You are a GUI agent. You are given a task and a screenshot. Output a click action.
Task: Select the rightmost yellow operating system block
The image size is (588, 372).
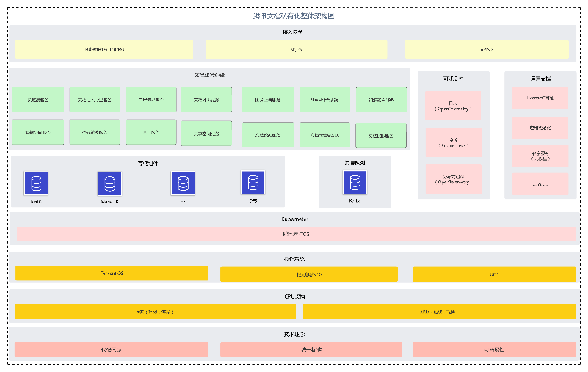coord(494,274)
